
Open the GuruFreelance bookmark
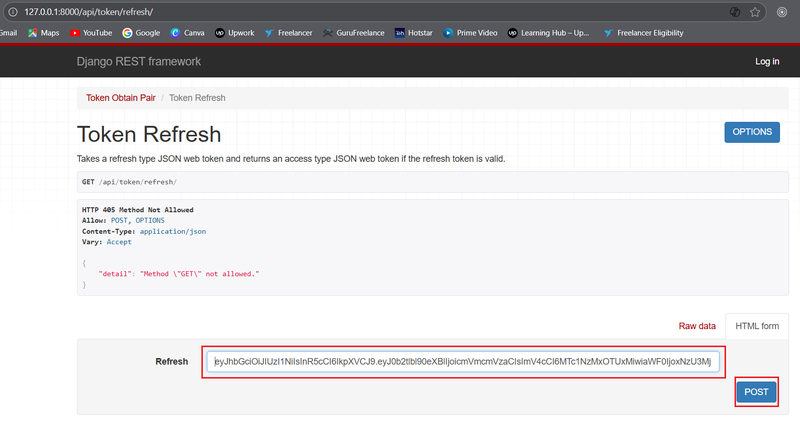[x=354, y=33]
